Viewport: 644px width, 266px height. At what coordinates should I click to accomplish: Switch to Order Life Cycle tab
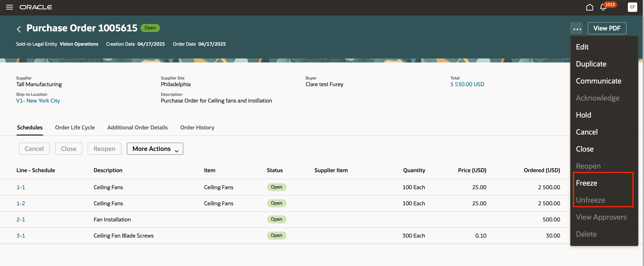click(x=75, y=127)
